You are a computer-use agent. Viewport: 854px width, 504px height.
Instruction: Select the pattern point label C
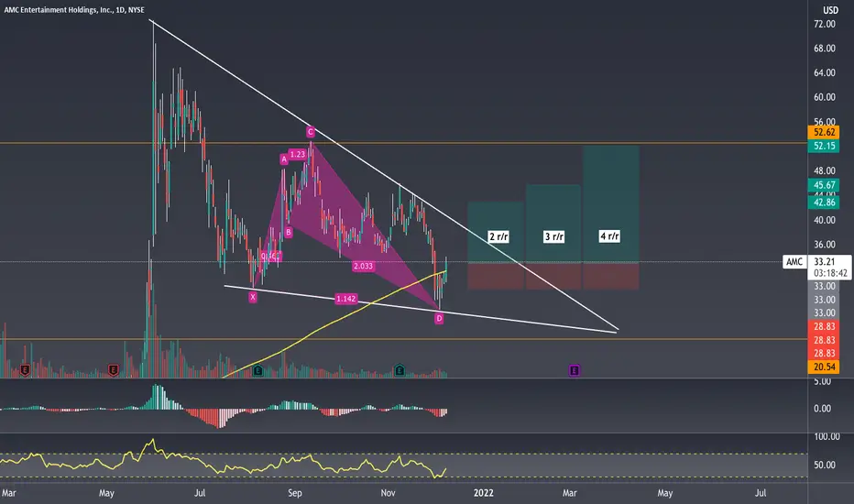(x=311, y=132)
